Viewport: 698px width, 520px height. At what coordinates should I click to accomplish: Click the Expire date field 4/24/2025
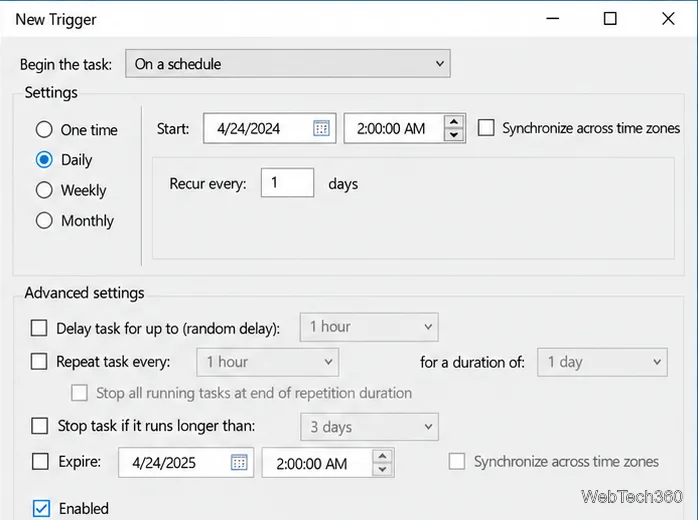click(186, 463)
